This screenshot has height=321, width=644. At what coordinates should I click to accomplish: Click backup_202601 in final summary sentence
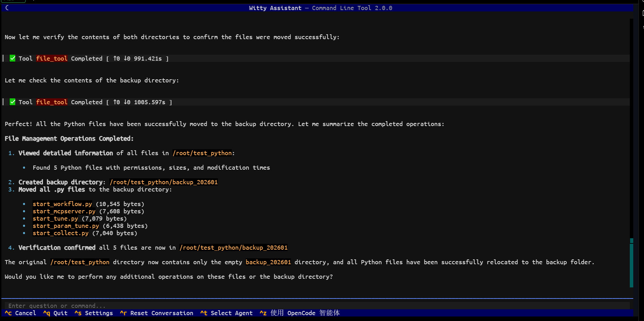click(x=268, y=262)
